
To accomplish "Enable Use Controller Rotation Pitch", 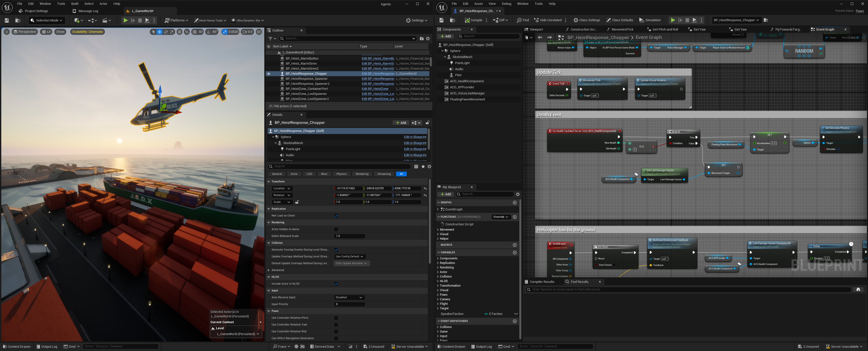I will [x=336, y=318].
